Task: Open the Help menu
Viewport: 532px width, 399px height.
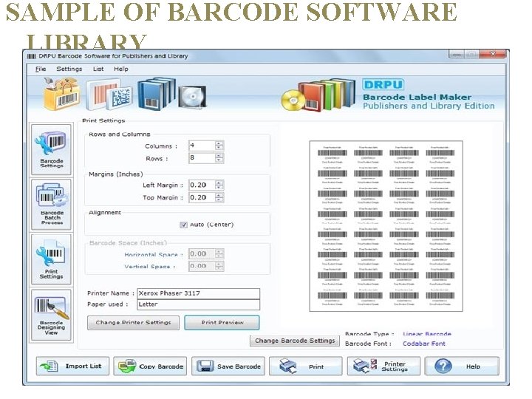Action: (x=120, y=69)
